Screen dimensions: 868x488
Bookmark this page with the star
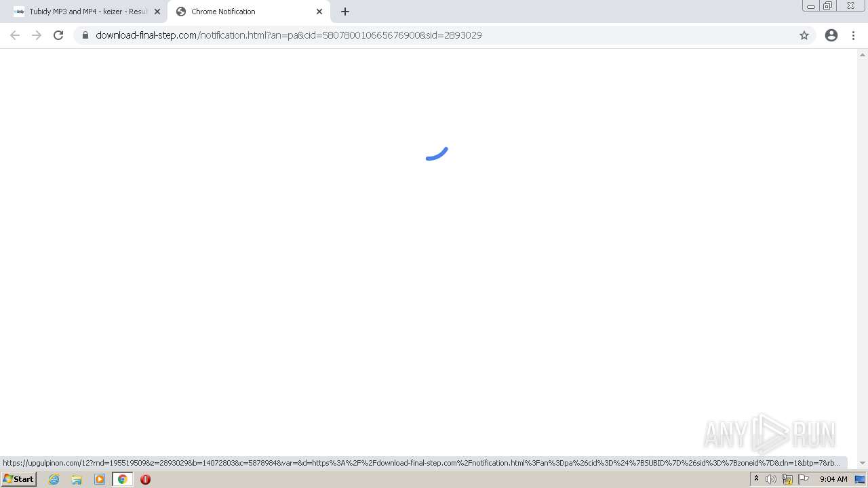coord(804,35)
